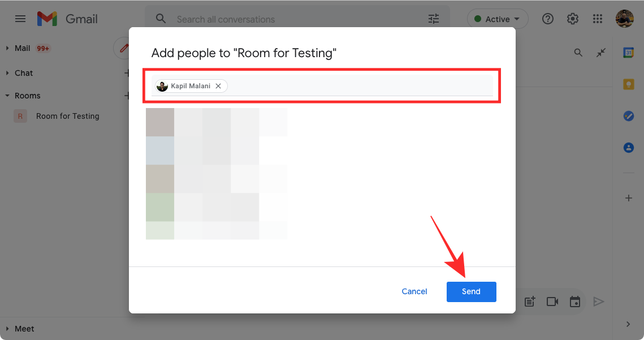Collapse the Rooms section
Screen dimensions: 644x340
click(7, 96)
